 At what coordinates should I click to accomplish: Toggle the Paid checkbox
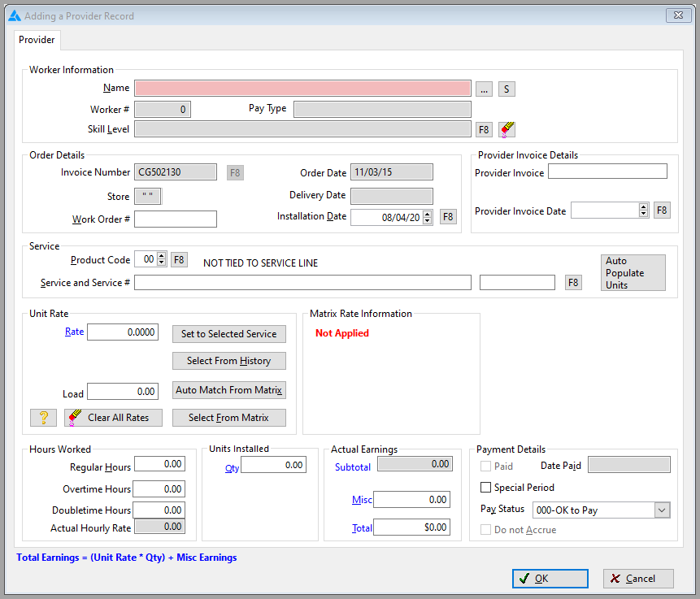(485, 467)
